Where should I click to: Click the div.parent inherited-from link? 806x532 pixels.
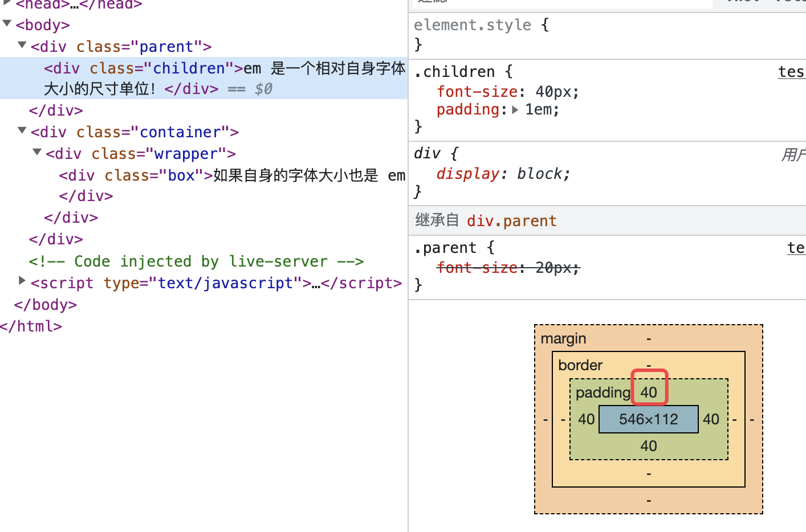tap(511, 221)
